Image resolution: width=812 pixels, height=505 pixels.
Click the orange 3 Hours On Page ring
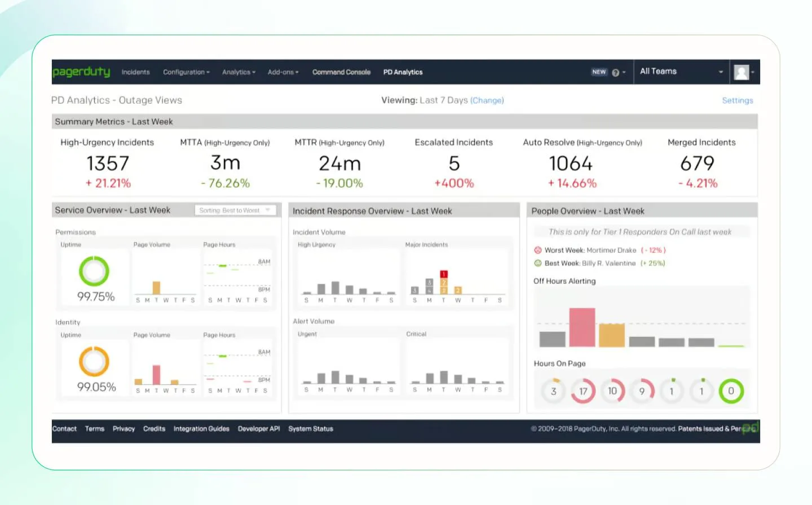pyautogui.click(x=553, y=390)
